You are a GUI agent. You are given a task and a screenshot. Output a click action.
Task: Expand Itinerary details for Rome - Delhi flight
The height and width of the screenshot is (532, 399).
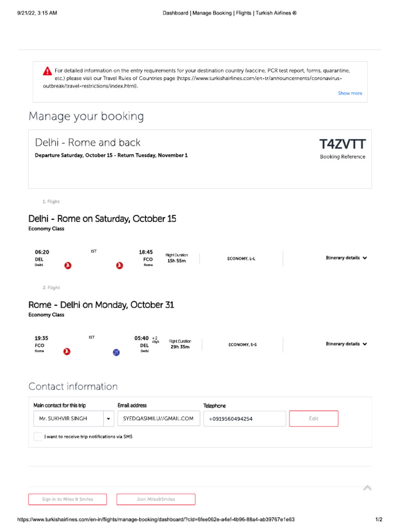point(347,344)
